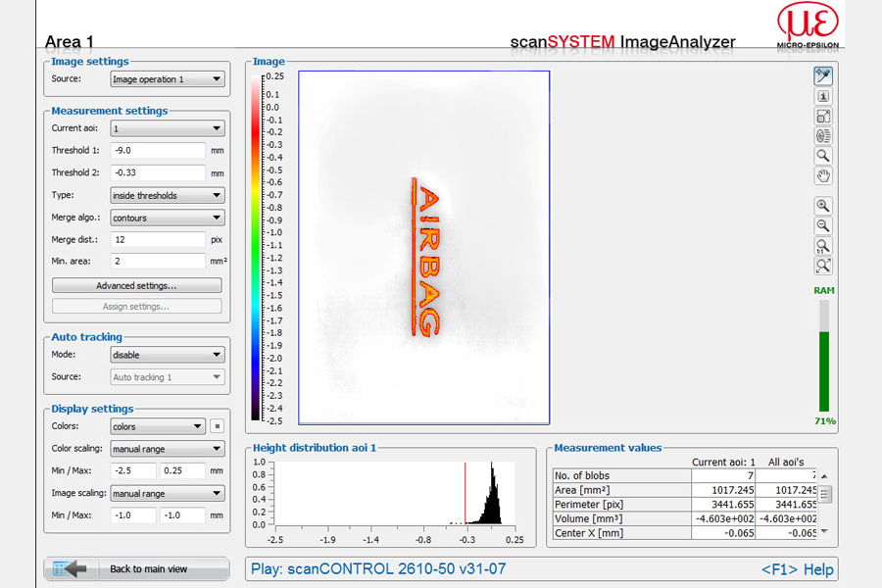Open the Auto tracking Mode dropdown

pos(167,355)
